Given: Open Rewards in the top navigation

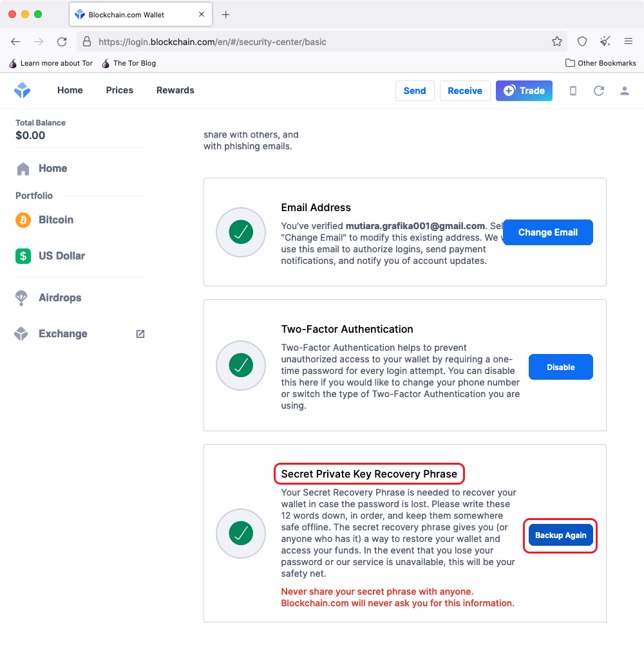Looking at the screenshot, I should click(175, 90).
